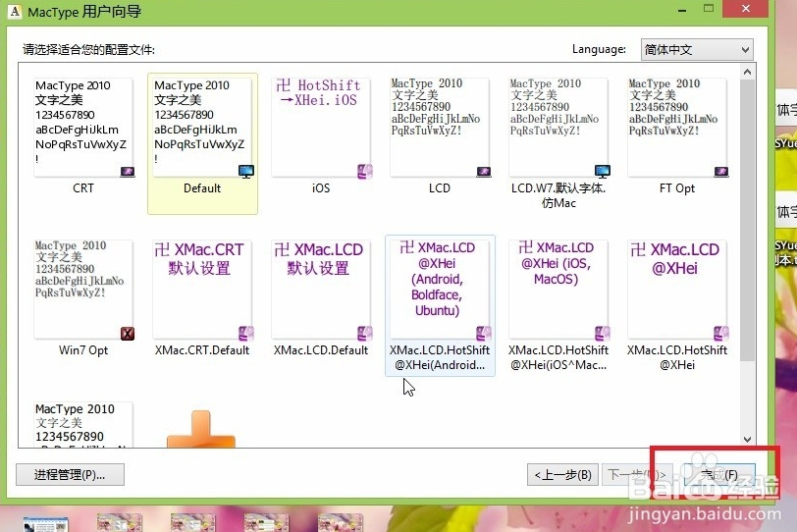Click the 完成(F) finish button
The height and width of the screenshot is (532, 797).
tap(719, 475)
